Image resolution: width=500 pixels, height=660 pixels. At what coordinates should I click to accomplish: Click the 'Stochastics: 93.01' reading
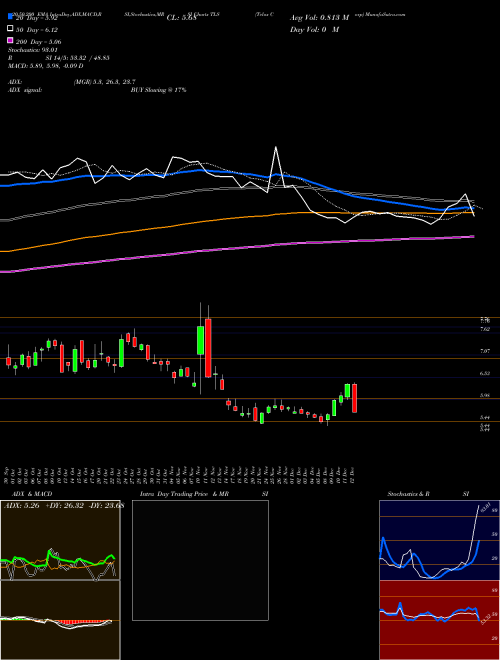click(32, 50)
